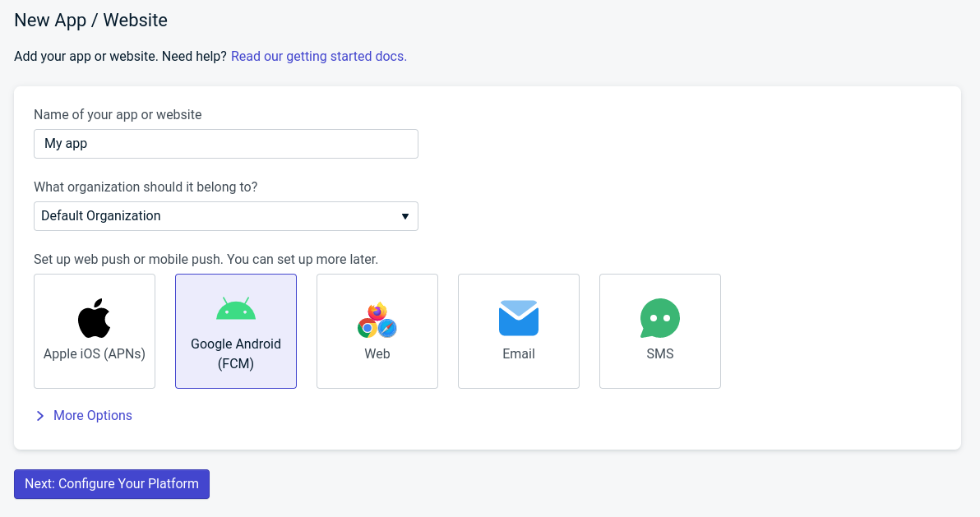Click the blue Email envelope icon
Viewport: 980px width, 517px height.
519,318
